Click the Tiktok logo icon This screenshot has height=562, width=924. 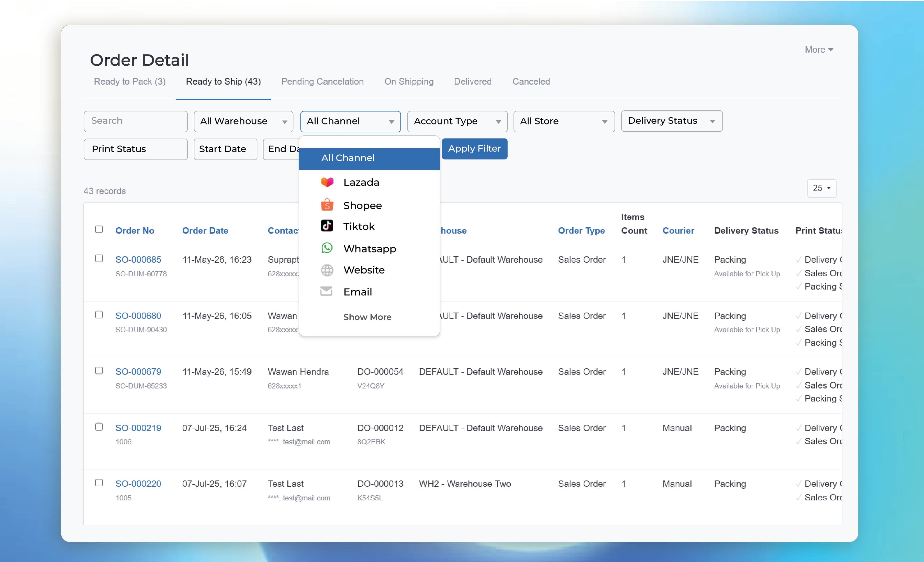(x=327, y=226)
